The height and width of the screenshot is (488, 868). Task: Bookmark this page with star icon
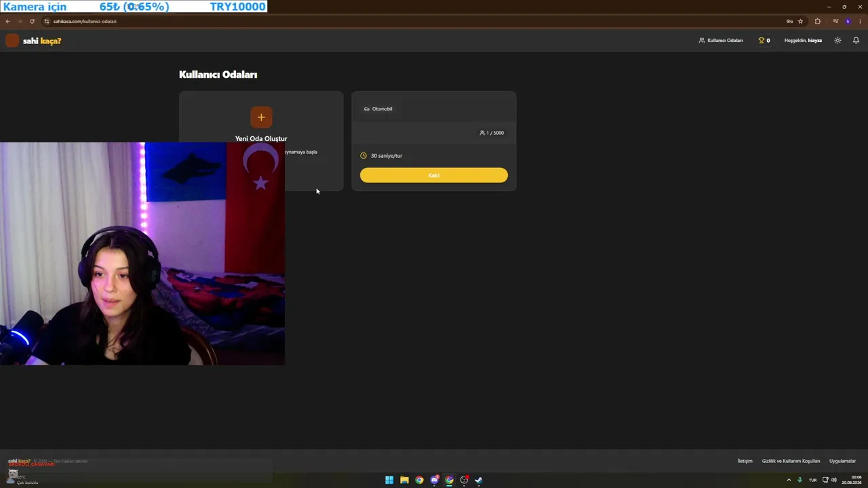point(800,21)
